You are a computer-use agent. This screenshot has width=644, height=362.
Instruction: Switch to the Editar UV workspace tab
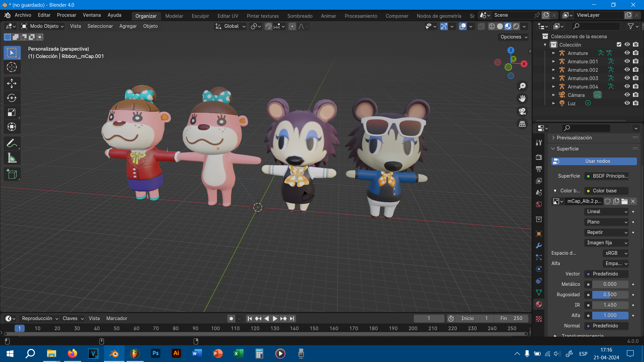pos(228,16)
